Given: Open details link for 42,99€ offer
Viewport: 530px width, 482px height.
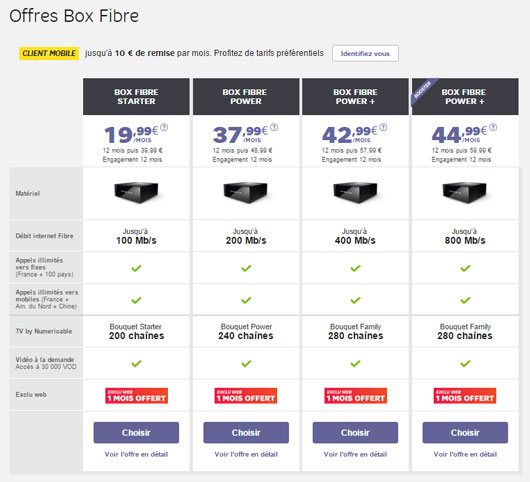Looking at the screenshot, I should click(x=355, y=454).
